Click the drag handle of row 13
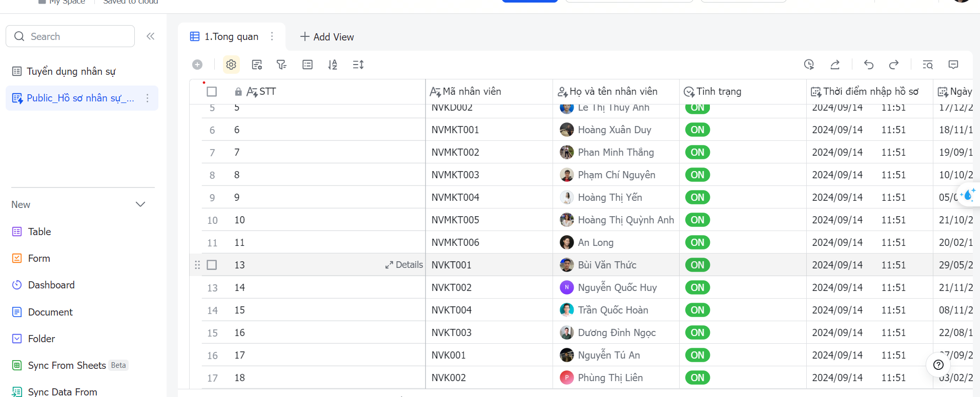980x397 pixels. [x=197, y=265]
